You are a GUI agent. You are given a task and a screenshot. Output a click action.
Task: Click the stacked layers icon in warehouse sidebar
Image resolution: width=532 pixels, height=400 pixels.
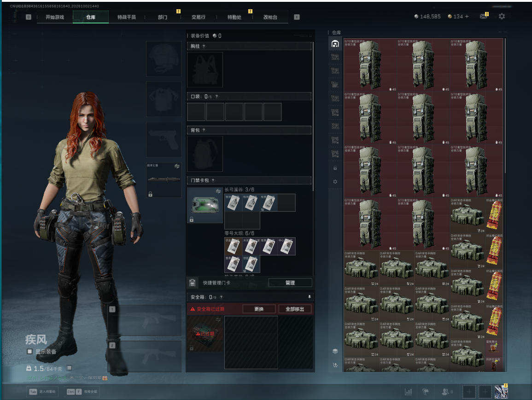(335, 351)
